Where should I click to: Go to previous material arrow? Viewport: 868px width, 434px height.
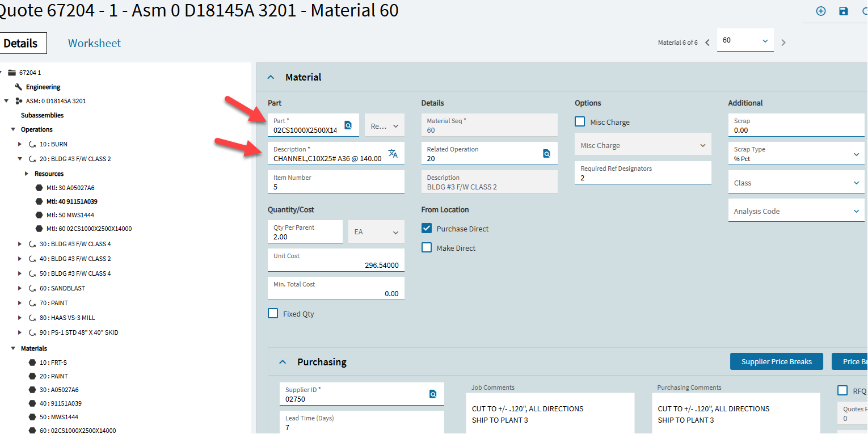(x=707, y=43)
